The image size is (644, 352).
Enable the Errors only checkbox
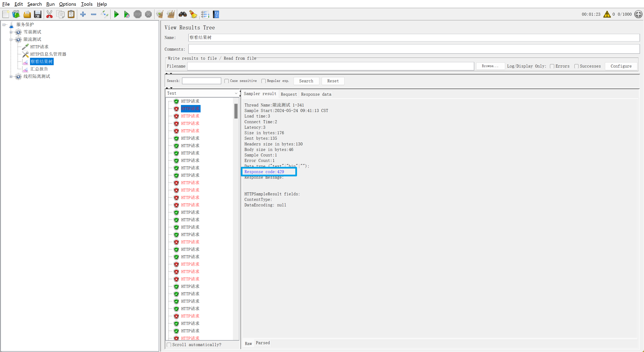click(x=552, y=66)
